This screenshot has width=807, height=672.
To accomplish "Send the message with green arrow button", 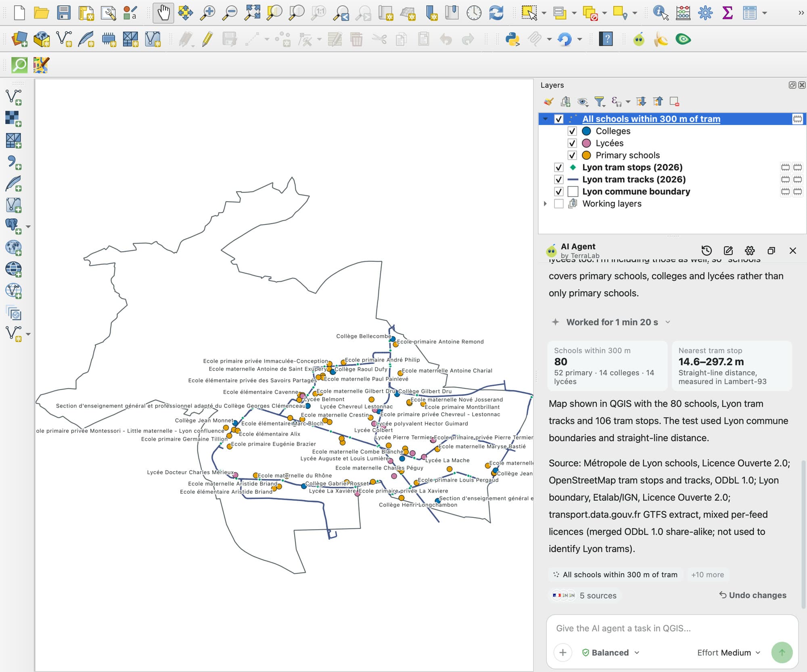I will (x=782, y=653).
